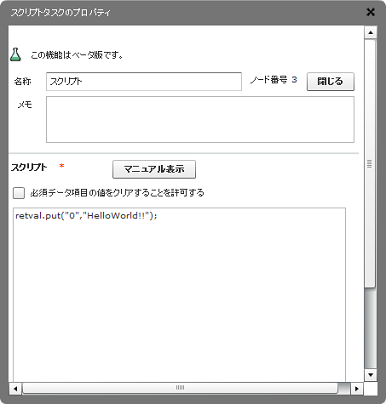Click the horizontal scrollbar right arrow

(357, 388)
